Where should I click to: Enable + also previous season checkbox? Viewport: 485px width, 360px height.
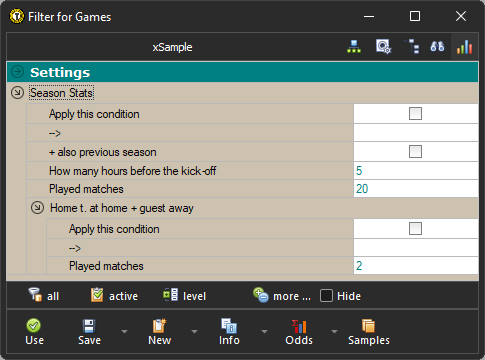415,152
